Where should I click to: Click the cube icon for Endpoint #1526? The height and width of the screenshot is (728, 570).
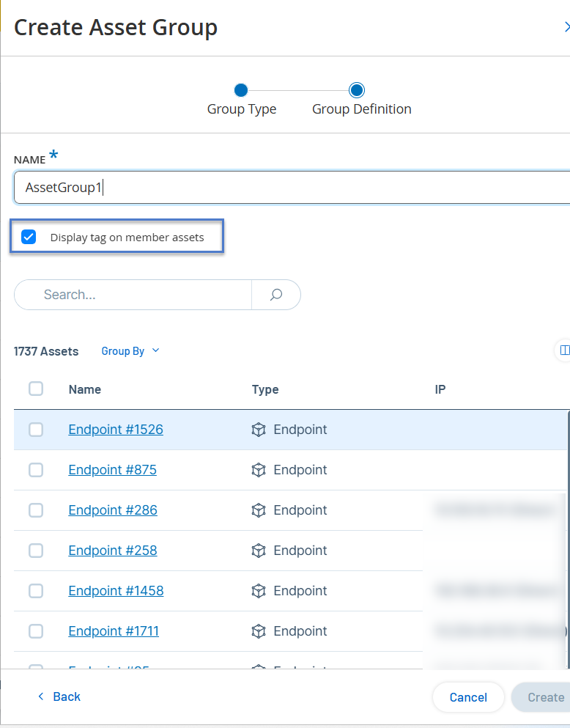[x=258, y=430]
